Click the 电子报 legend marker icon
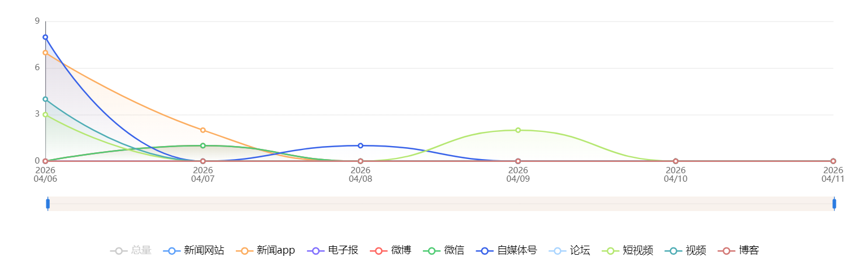Image resolution: width=868 pixels, height=270 pixels. coord(316,251)
